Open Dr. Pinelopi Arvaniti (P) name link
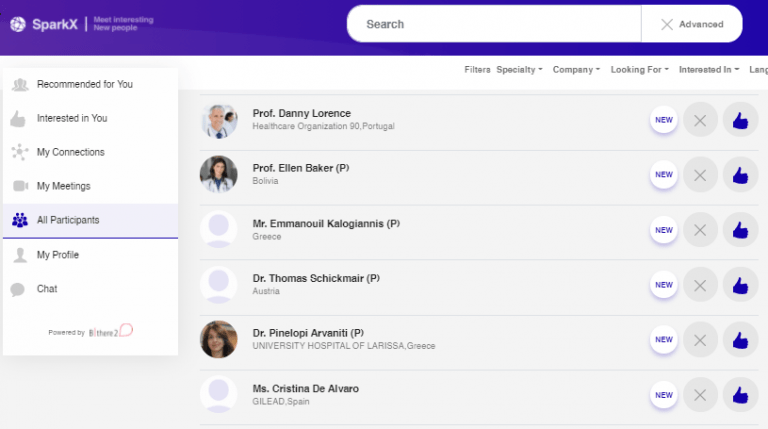The height and width of the screenshot is (429, 768). click(308, 334)
